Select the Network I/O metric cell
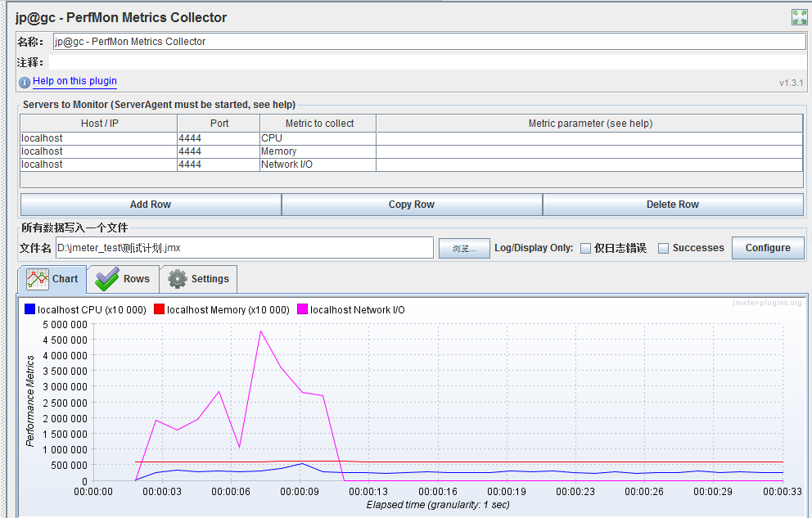The image size is (812, 518). 318,164
